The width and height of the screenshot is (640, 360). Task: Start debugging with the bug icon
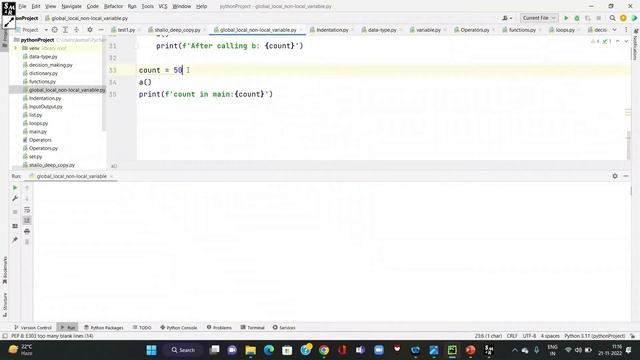tap(577, 18)
